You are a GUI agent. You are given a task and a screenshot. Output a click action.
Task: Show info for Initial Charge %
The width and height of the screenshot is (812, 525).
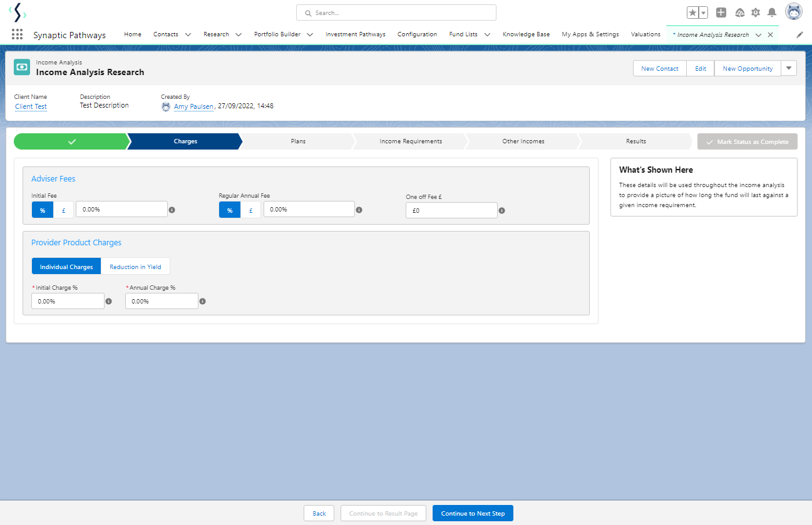[x=108, y=302]
